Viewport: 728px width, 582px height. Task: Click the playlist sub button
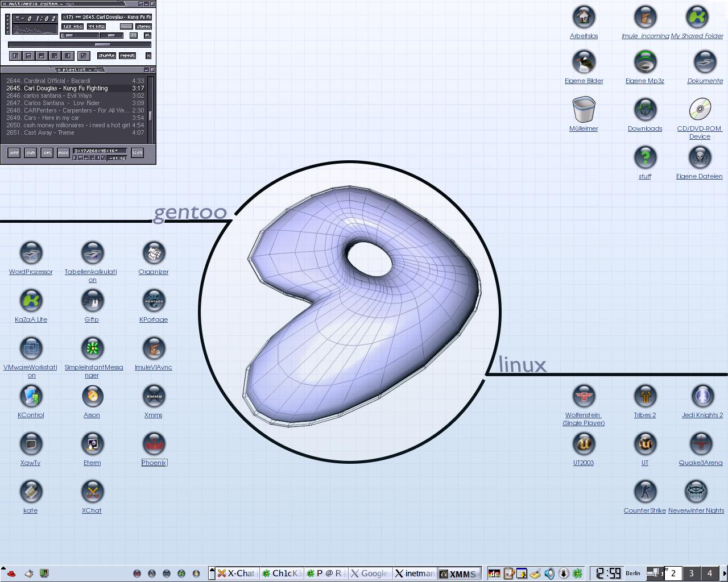click(31, 152)
